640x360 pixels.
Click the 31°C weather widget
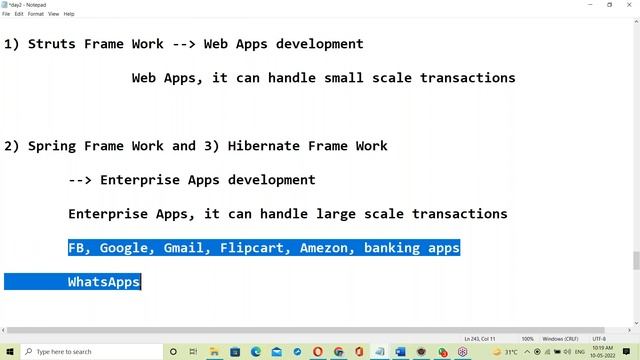pyautogui.click(x=505, y=351)
